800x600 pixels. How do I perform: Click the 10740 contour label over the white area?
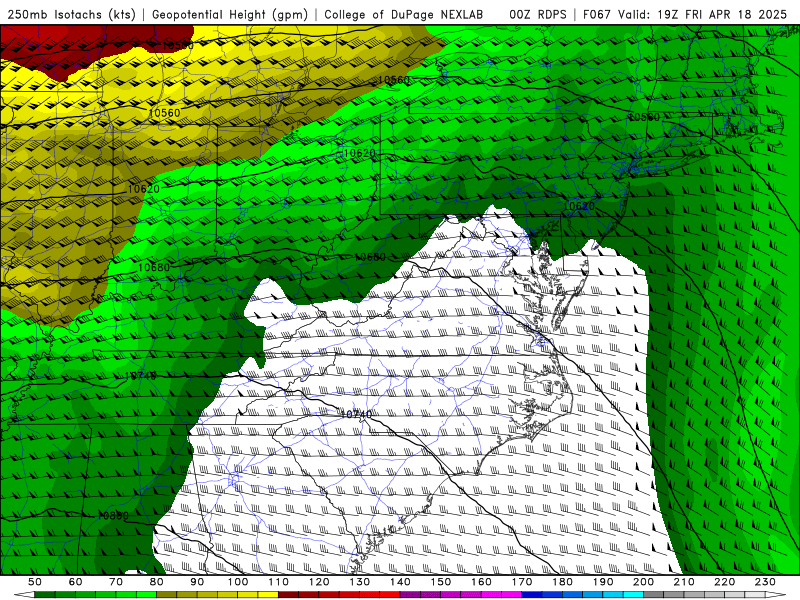point(356,414)
